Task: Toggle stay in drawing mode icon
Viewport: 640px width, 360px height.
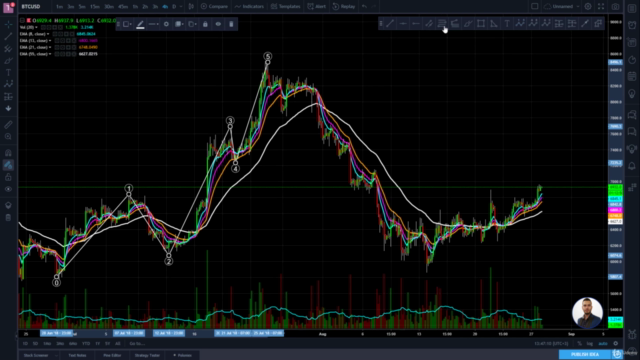Action: [x=8, y=165]
